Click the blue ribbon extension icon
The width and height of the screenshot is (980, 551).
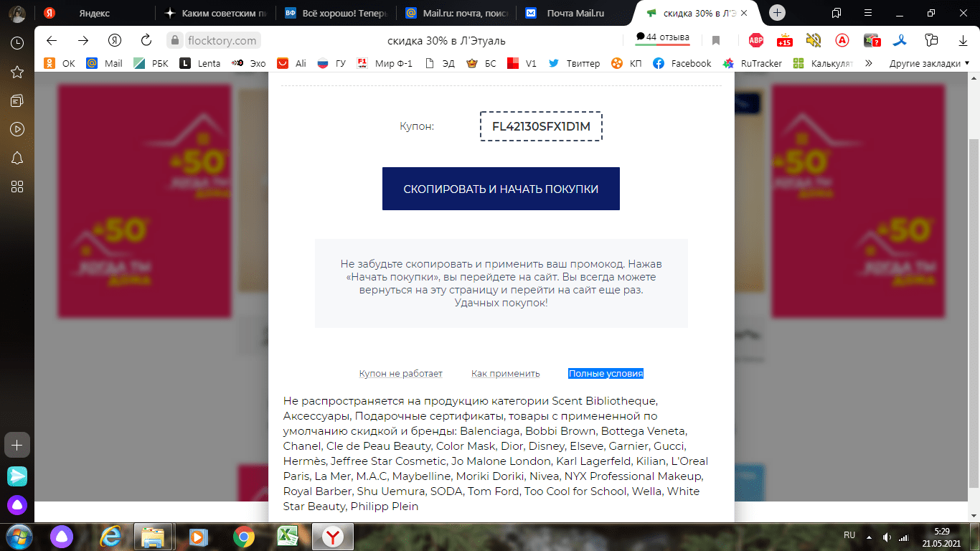(901, 40)
